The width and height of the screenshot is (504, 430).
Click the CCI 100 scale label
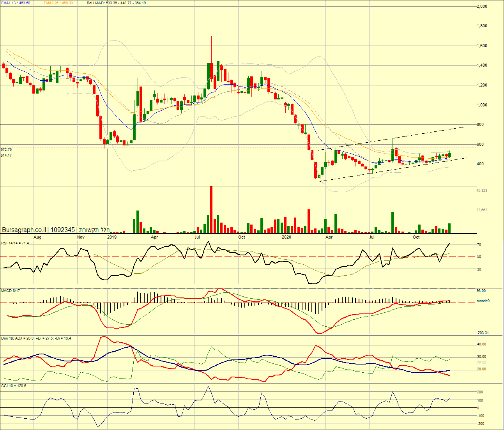pos(480,400)
